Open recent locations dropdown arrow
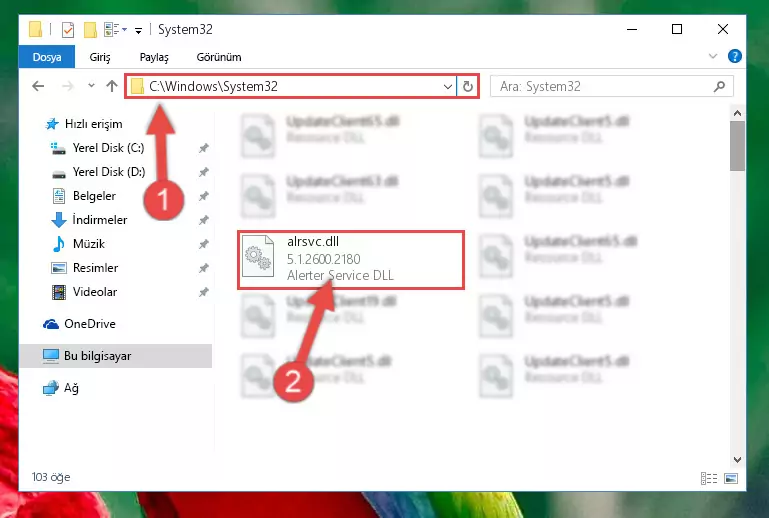The image size is (769, 518). pos(91,86)
